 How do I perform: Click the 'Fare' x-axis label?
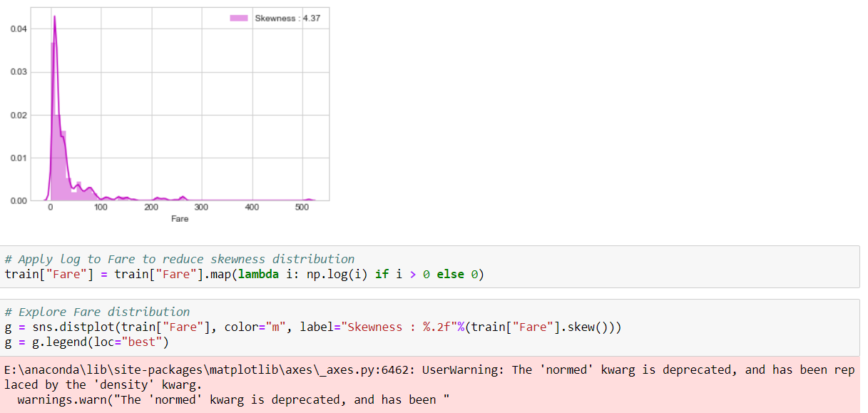[180, 219]
